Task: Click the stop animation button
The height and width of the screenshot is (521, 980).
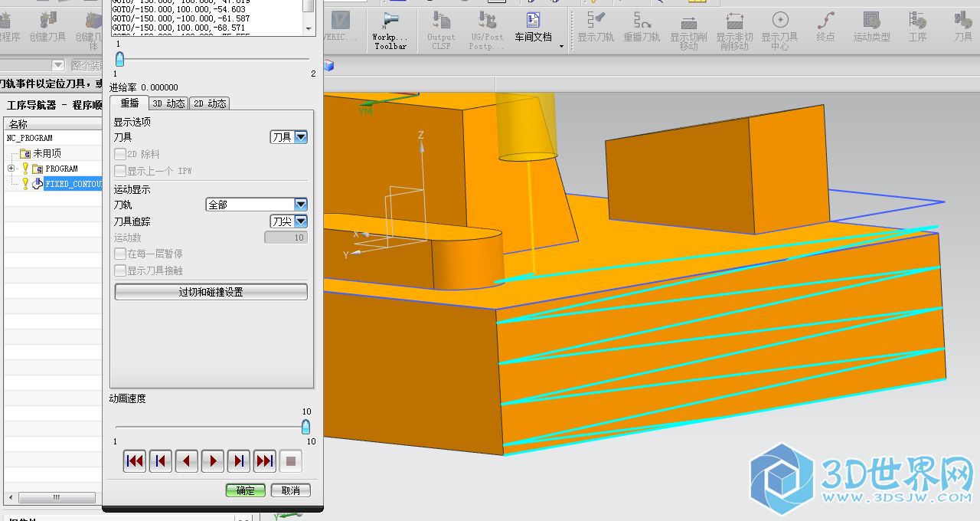Action: 291,461
